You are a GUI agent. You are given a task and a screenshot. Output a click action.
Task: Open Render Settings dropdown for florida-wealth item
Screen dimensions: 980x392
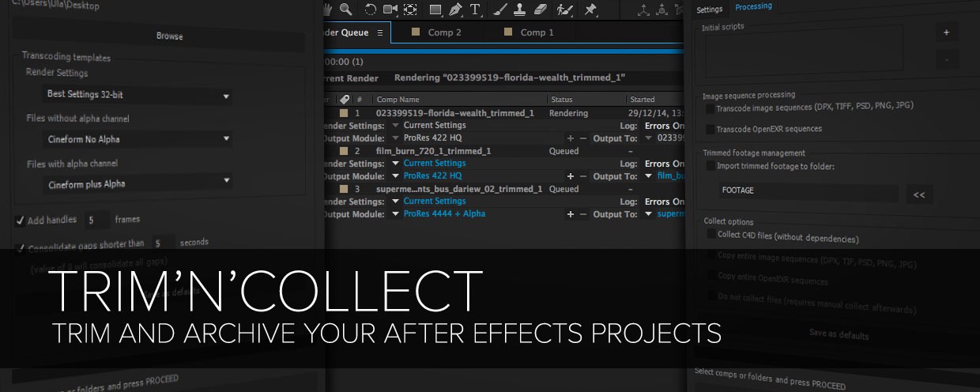[x=396, y=126]
